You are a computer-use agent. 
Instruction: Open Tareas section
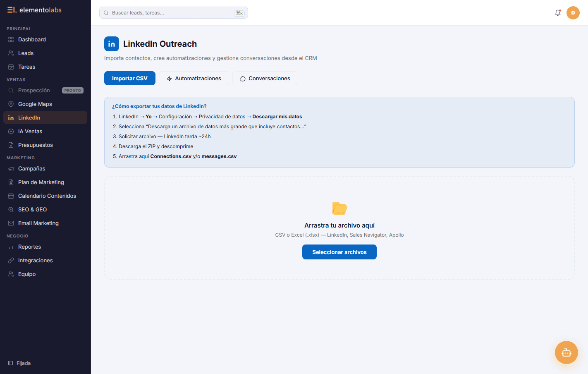tap(45, 67)
